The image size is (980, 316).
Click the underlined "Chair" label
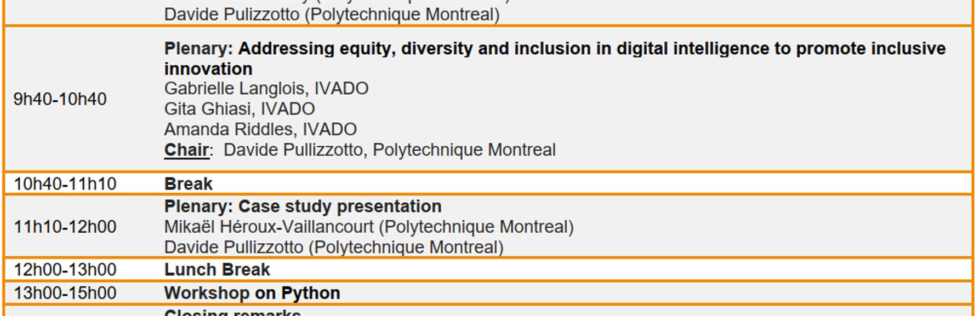pos(186,150)
